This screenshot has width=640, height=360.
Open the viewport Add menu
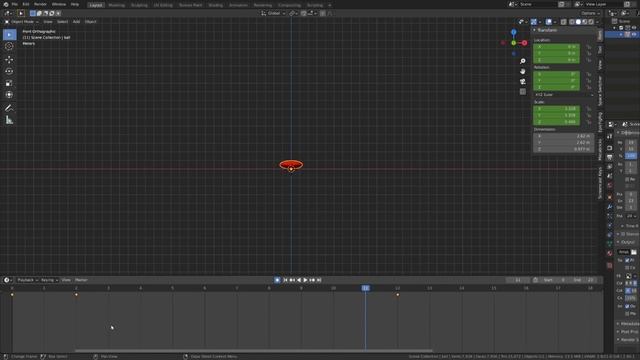point(76,22)
